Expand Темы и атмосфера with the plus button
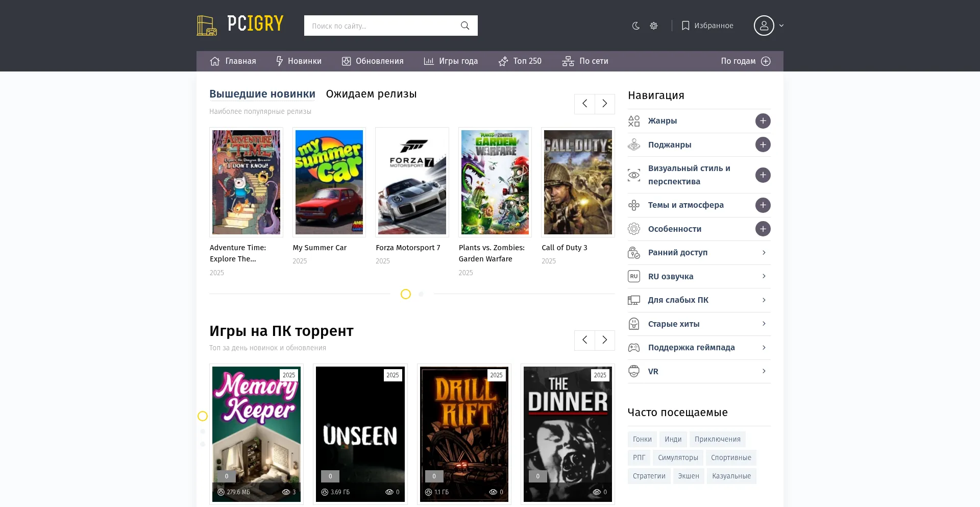 point(763,205)
